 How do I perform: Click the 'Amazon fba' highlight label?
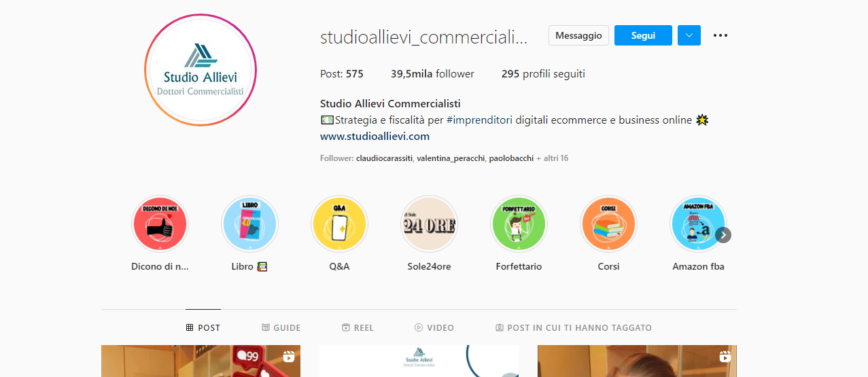tap(698, 267)
